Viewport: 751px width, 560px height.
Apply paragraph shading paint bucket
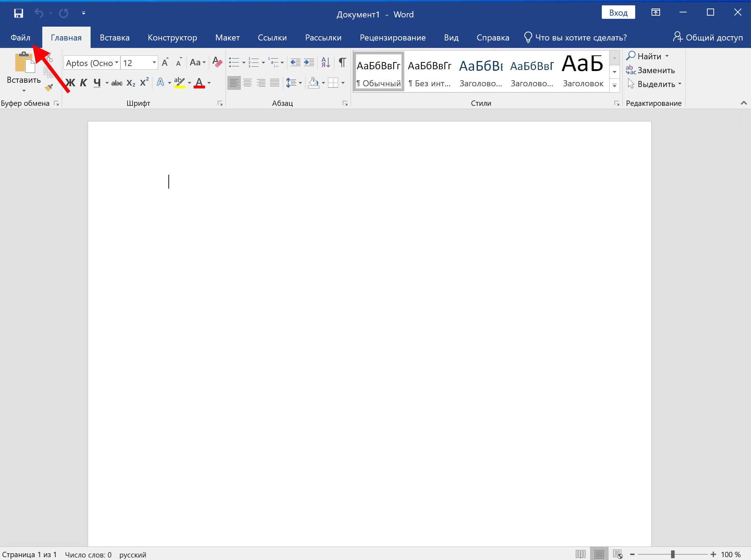tap(313, 83)
